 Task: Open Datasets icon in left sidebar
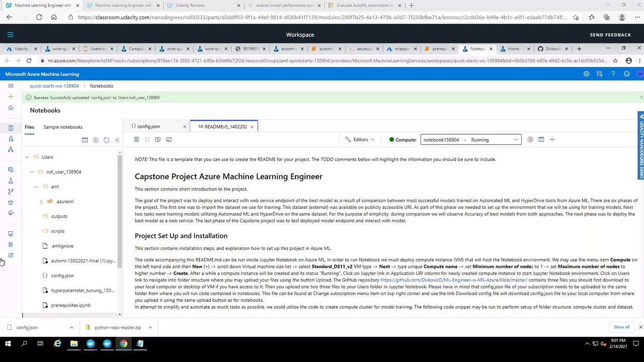tap(11, 170)
